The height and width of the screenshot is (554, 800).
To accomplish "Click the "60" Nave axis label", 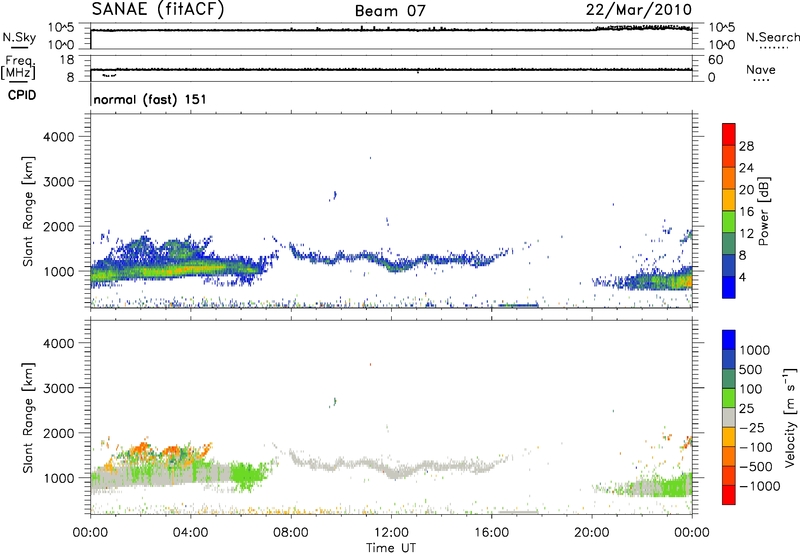I will pyautogui.click(x=716, y=60).
